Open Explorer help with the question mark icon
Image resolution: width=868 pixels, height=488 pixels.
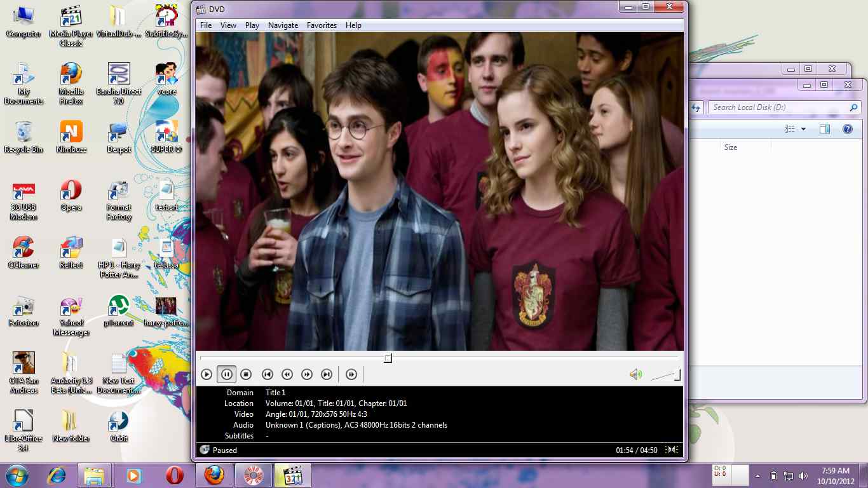847,129
